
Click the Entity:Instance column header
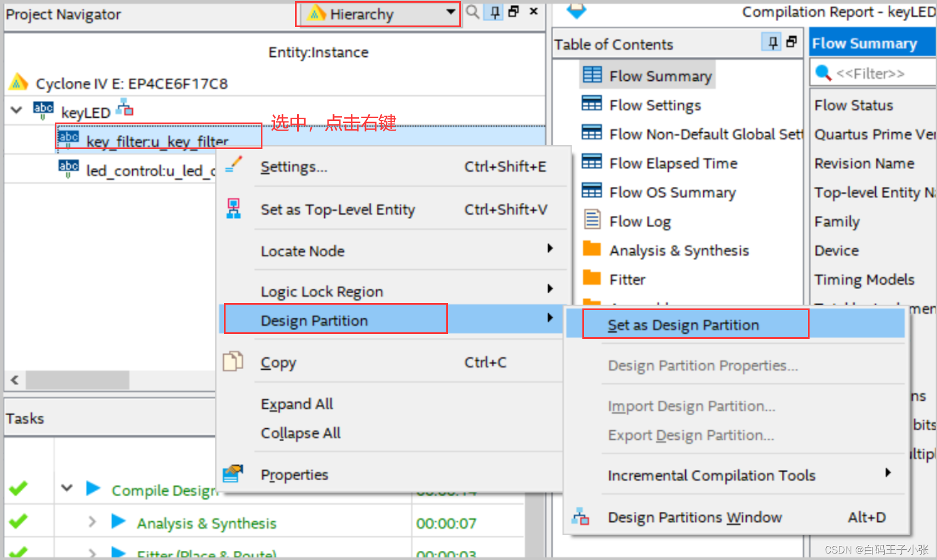[x=318, y=52]
